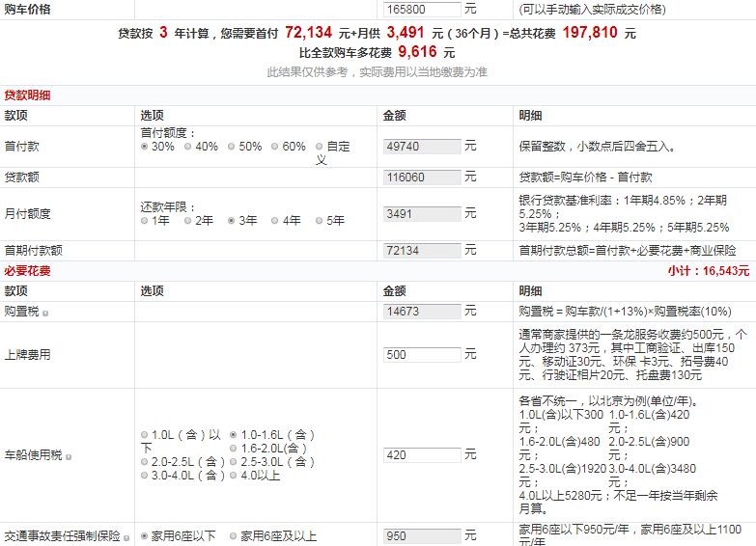Click the 首期付款总额 formula detail text

click(628, 251)
